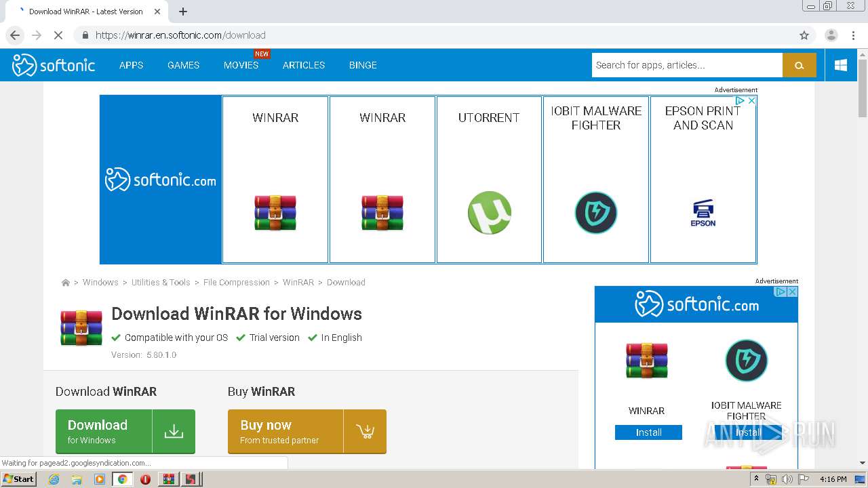The image size is (868, 488).
Task: Click the Opera taskbar icon
Action: click(x=145, y=479)
